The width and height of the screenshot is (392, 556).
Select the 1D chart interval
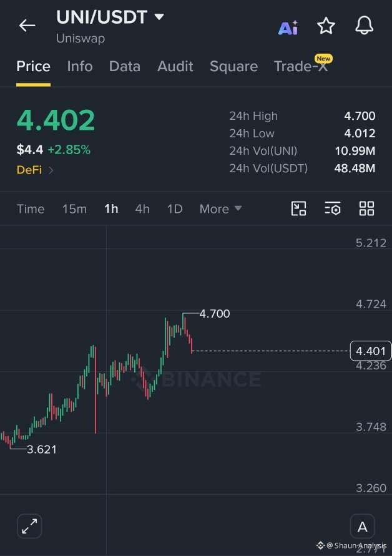[x=175, y=209]
